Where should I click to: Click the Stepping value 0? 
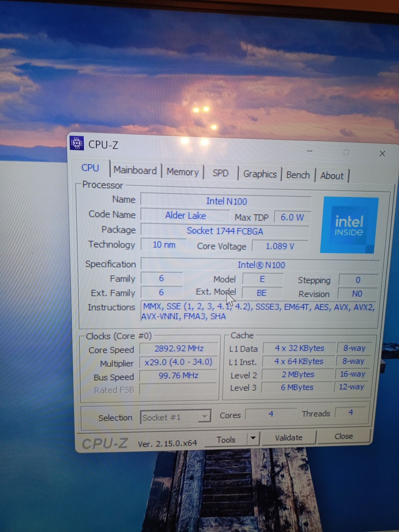[x=358, y=280]
